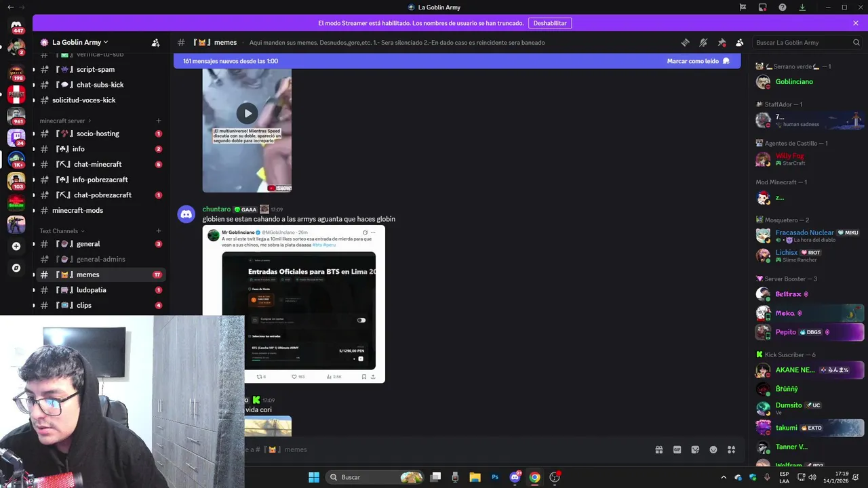This screenshot has height=488, width=868.
Task: Open La Goblin Army server dropdown
Action: click(x=80, y=42)
